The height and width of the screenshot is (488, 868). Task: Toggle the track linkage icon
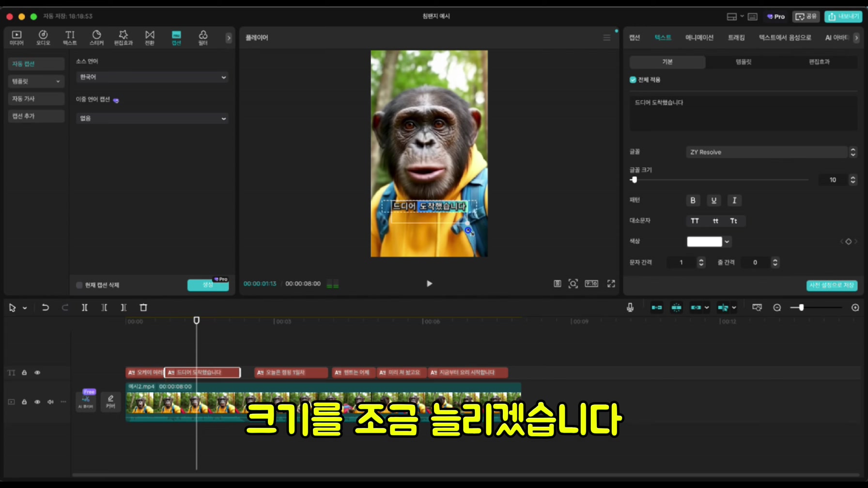point(696,307)
